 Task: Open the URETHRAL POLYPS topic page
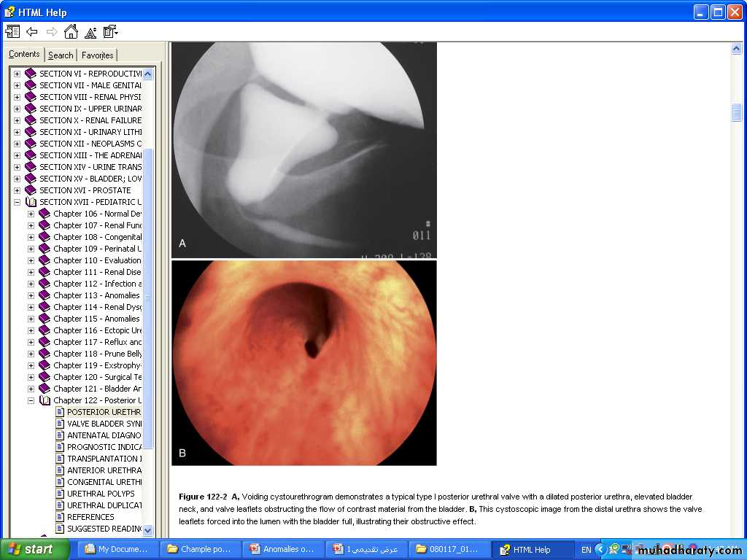click(101, 494)
